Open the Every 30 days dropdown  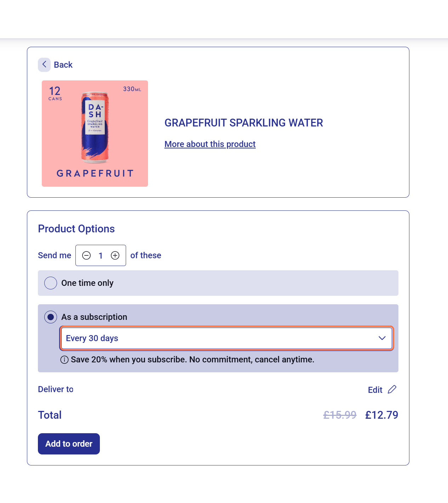pos(227,338)
